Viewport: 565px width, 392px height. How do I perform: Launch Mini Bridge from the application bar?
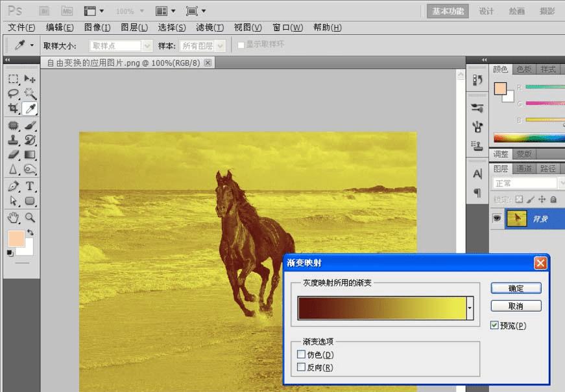(x=67, y=11)
